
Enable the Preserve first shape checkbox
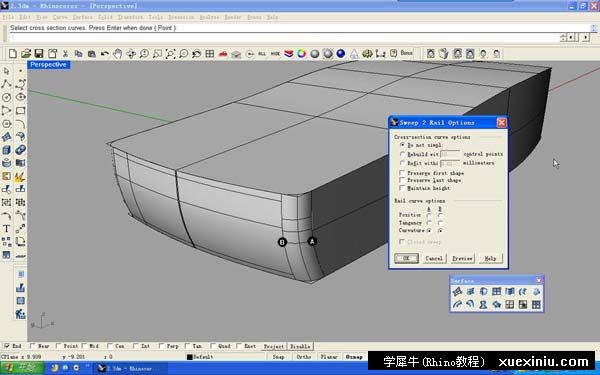(x=402, y=173)
